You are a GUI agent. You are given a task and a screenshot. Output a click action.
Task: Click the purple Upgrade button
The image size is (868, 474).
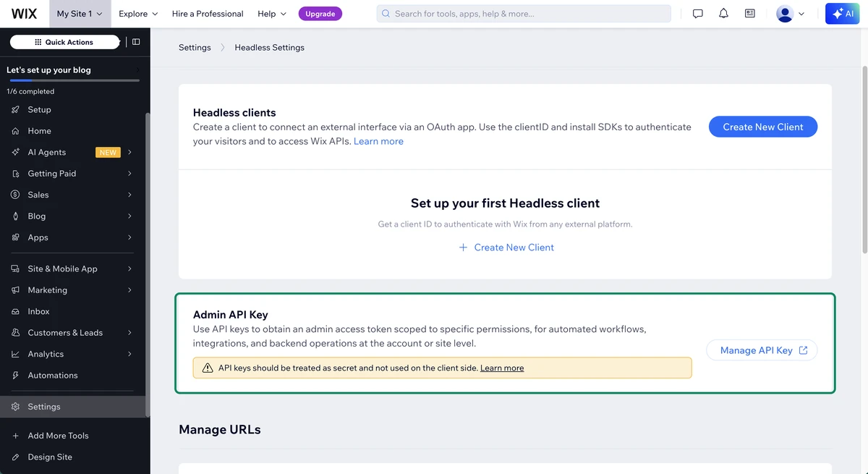click(x=320, y=14)
